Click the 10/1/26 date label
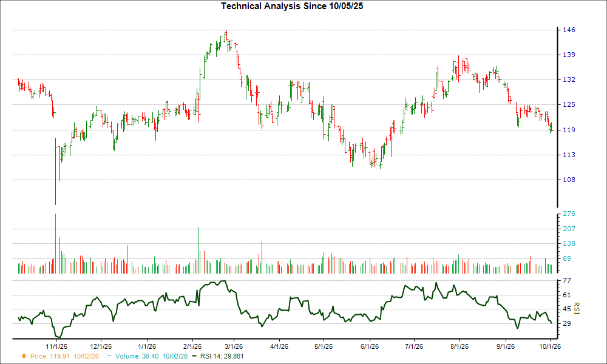The height and width of the screenshot is (364, 607). (x=550, y=346)
